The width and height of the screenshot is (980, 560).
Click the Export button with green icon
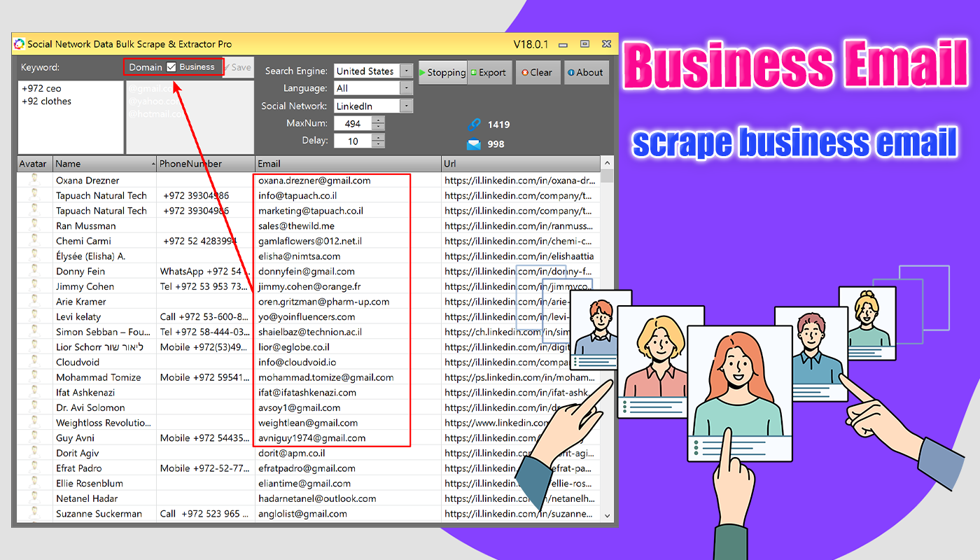(x=488, y=72)
